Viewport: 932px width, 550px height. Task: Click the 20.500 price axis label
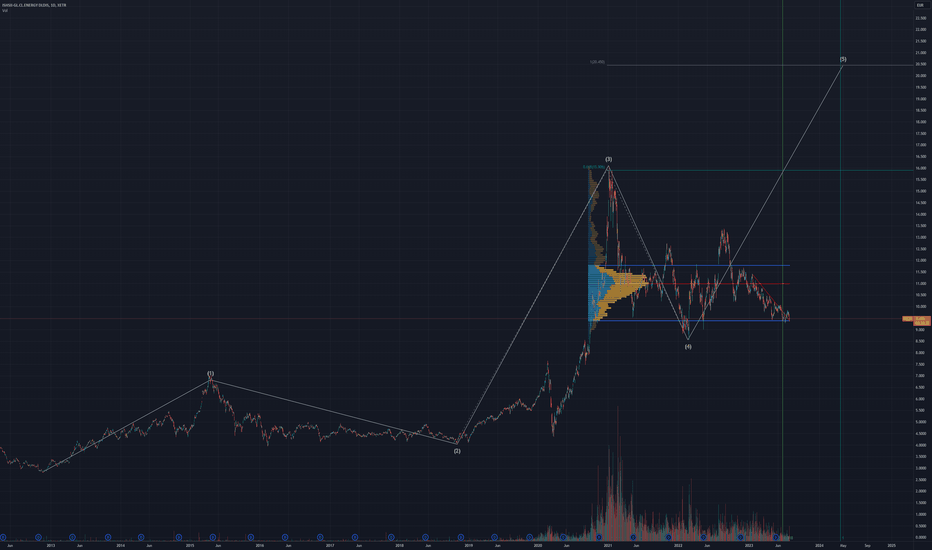[921, 64]
